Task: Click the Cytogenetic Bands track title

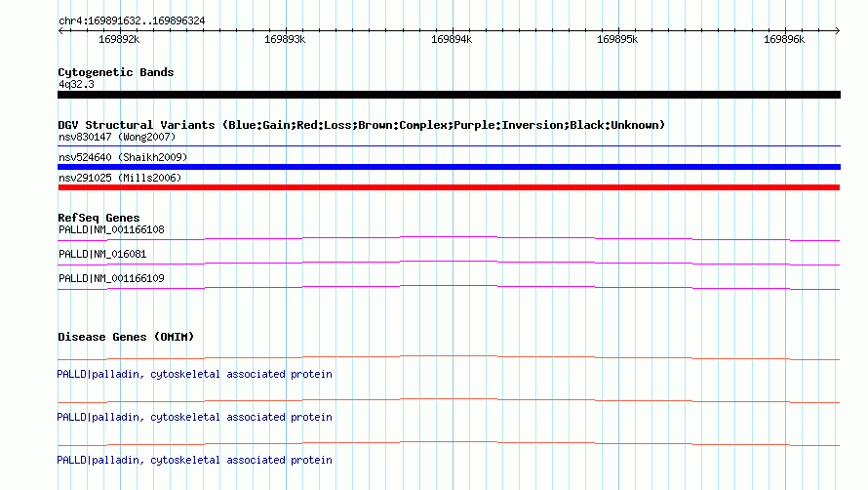Action: coord(116,72)
